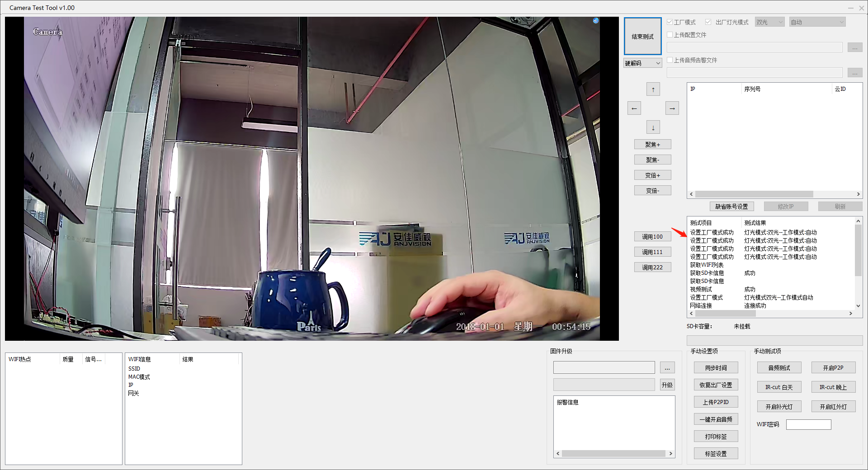Click the blue status icon on video corner

[596, 21]
